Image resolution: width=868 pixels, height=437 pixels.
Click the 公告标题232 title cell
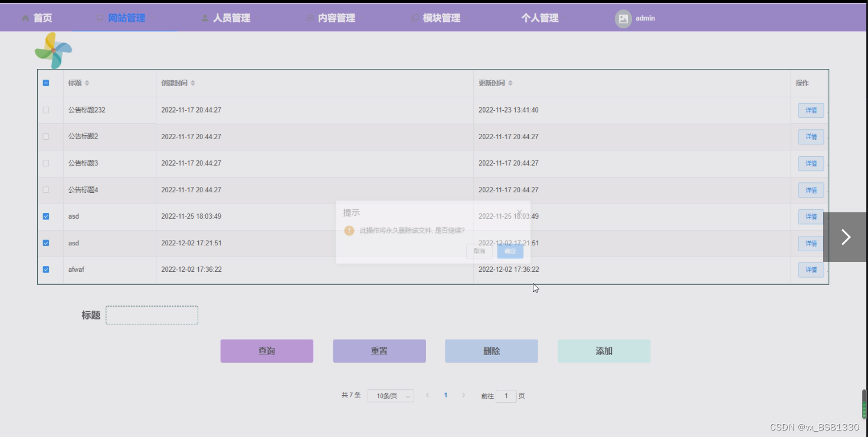tap(87, 110)
